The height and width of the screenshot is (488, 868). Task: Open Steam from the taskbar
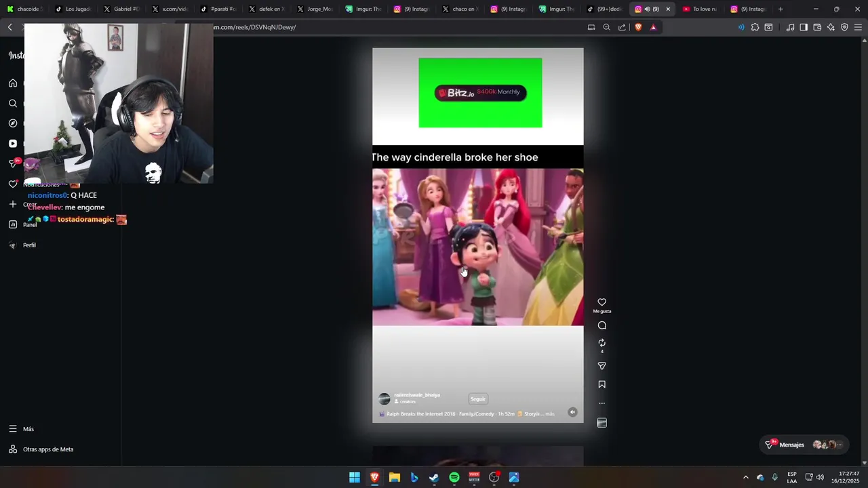pos(434,477)
